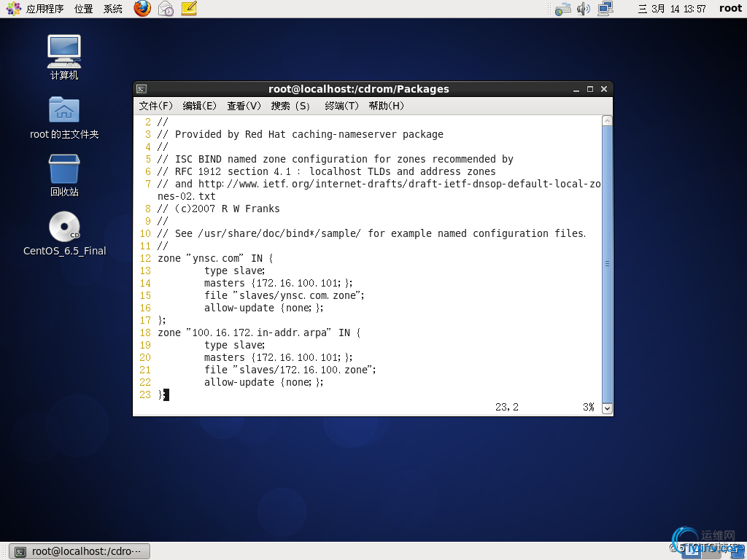Close the terminal window

[x=603, y=89]
